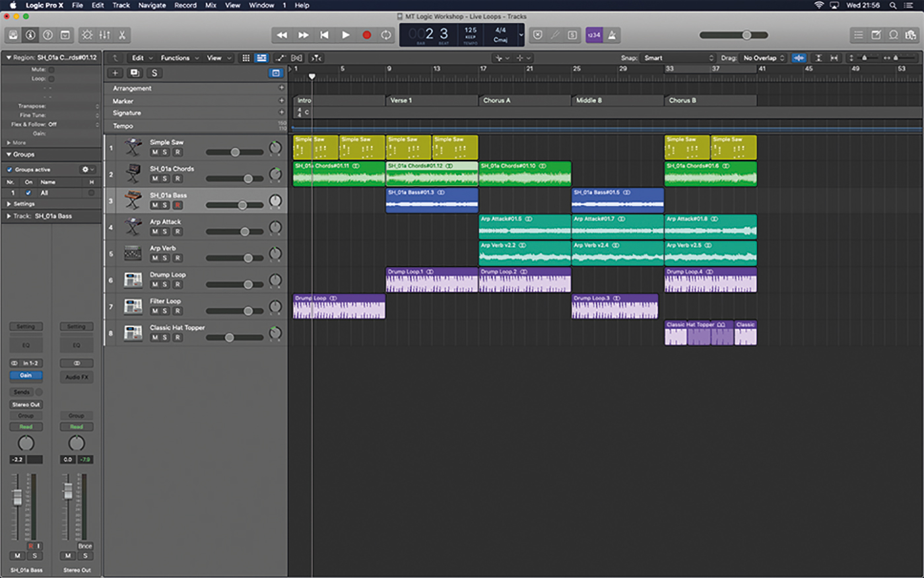Solo the SH_01a Chords track

pos(166,179)
